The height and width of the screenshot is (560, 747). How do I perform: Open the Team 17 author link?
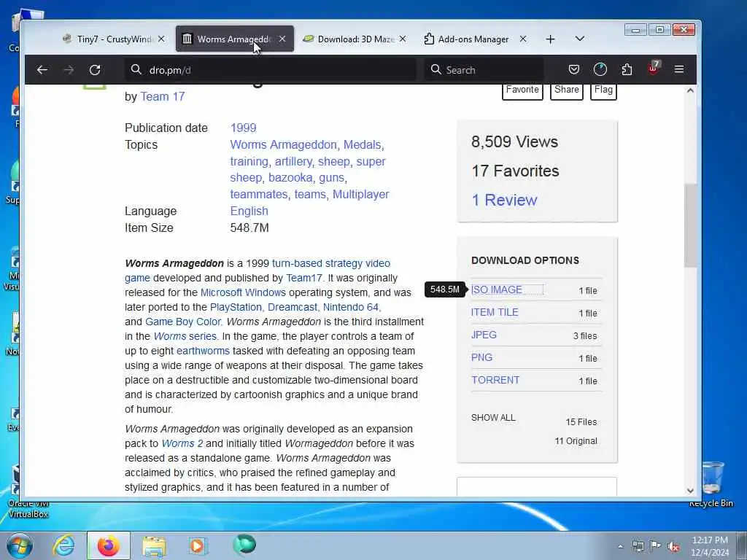coord(163,97)
